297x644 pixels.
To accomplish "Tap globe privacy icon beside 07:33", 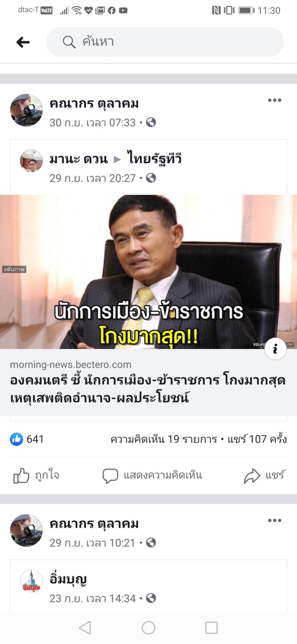I will point(151,123).
